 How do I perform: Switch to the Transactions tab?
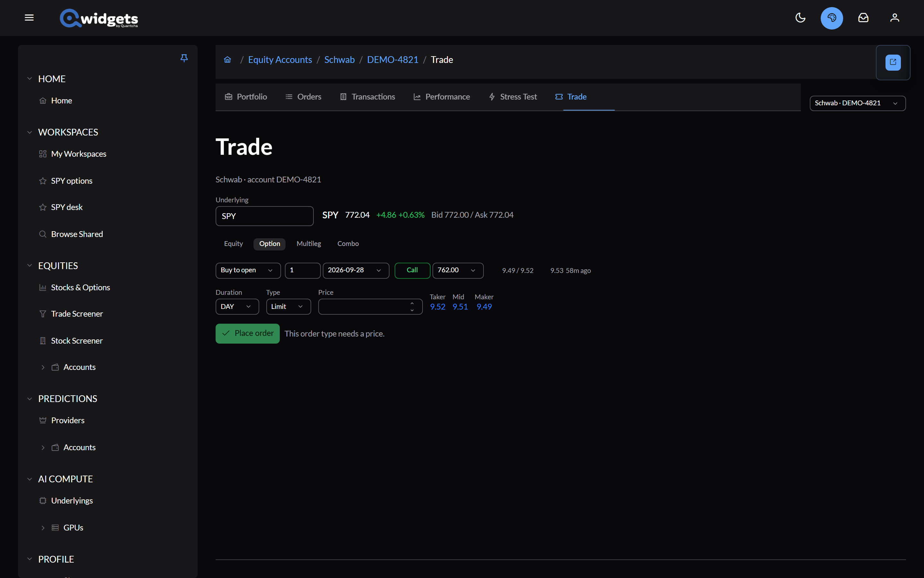(367, 97)
